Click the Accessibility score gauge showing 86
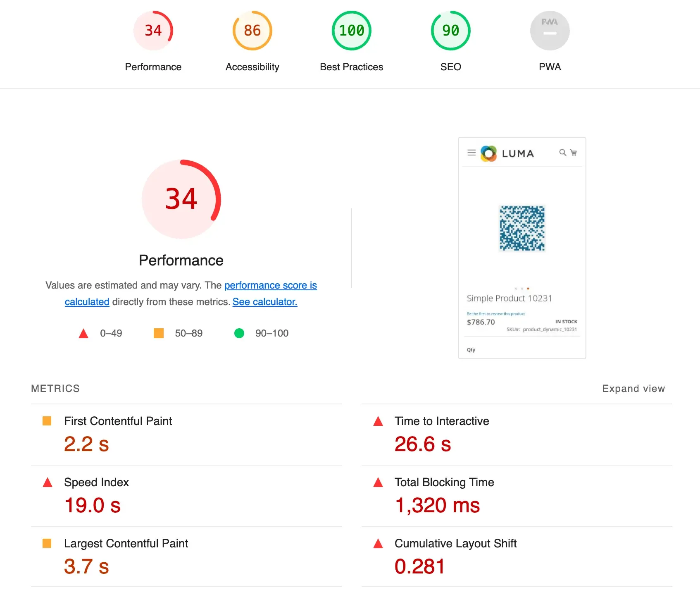Image resolution: width=700 pixels, height=597 pixels. tap(252, 31)
